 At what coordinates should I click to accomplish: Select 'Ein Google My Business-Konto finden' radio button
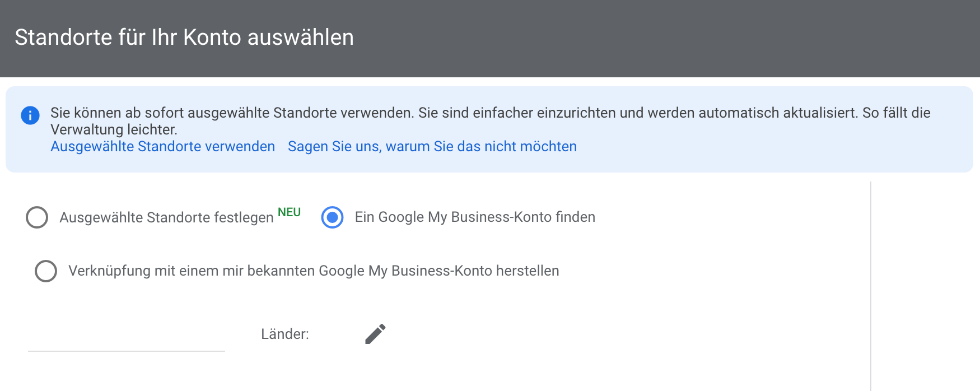[x=332, y=217]
